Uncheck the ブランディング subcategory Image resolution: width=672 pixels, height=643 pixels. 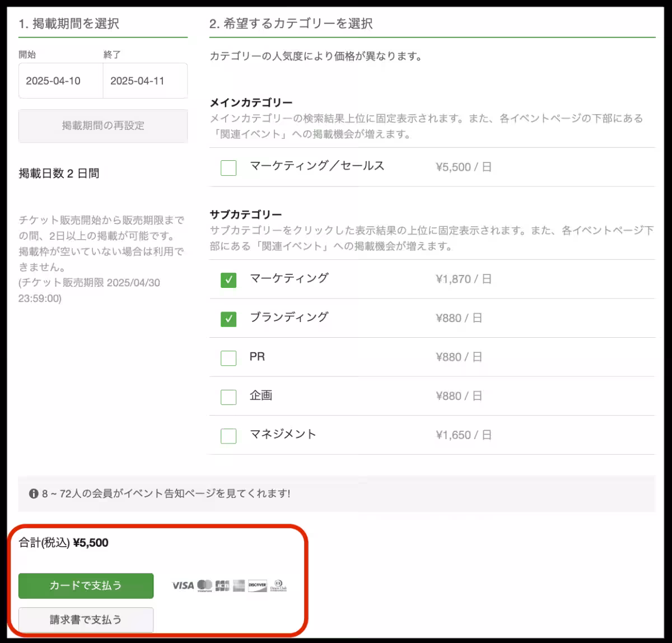pyautogui.click(x=228, y=318)
